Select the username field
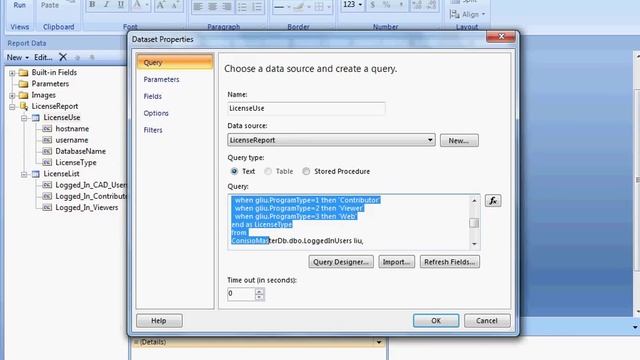Image resolution: width=640 pixels, height=360 pixels. 71,140
